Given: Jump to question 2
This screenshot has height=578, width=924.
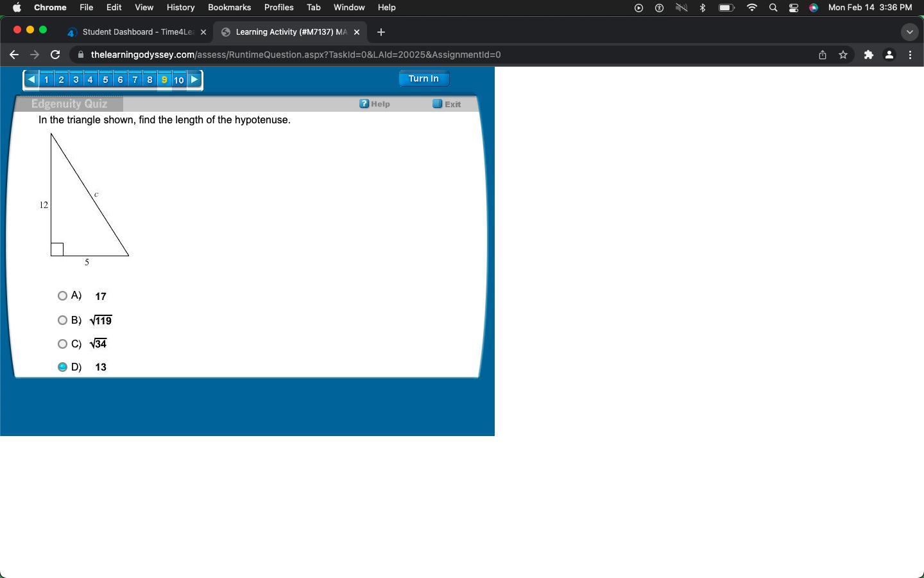Looking at the screenshot, I should click(61, 80).
